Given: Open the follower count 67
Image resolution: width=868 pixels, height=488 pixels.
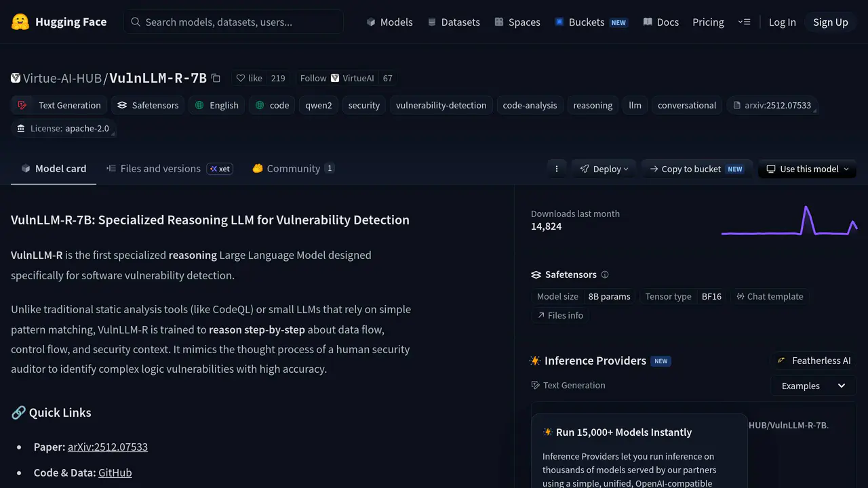Looking at the screenshot, I should (387, 78).
